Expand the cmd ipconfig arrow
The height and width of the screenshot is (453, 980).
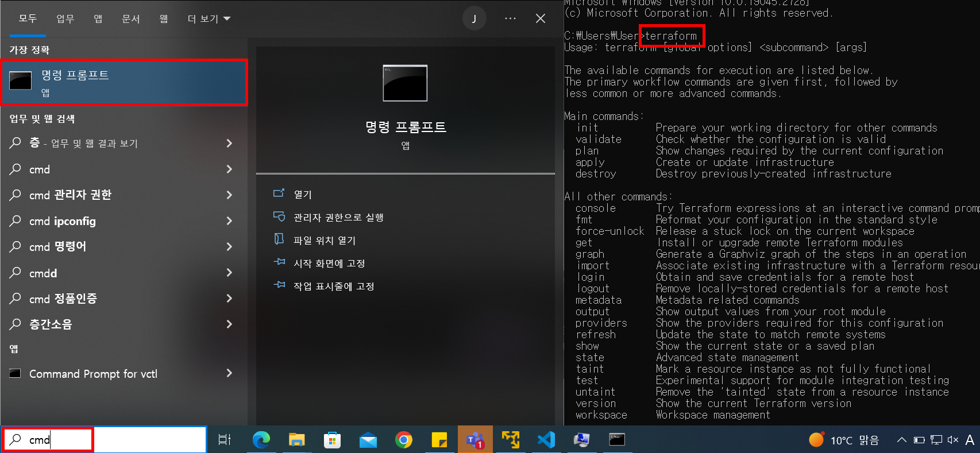(x=229, y=220)
